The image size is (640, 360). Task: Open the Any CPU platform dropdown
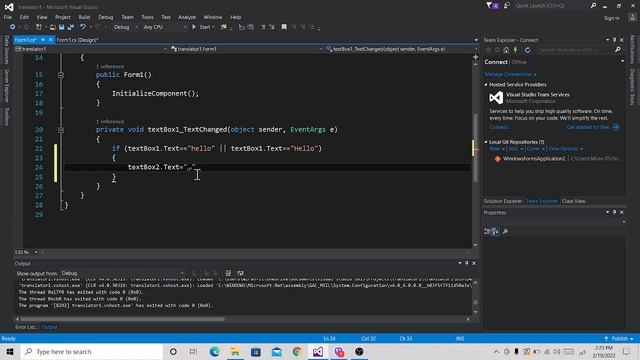[x=165, y=27]
